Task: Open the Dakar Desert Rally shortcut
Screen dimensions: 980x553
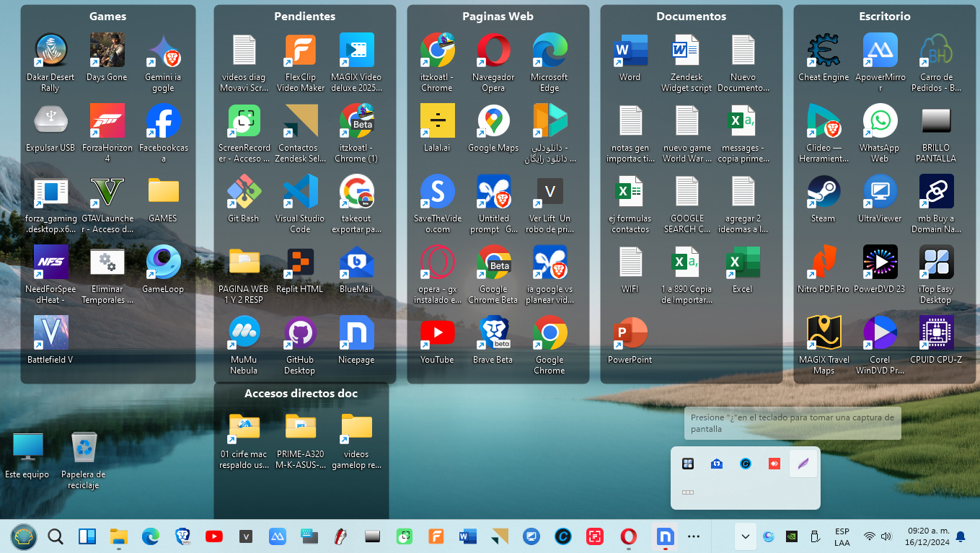Action: 50,50
